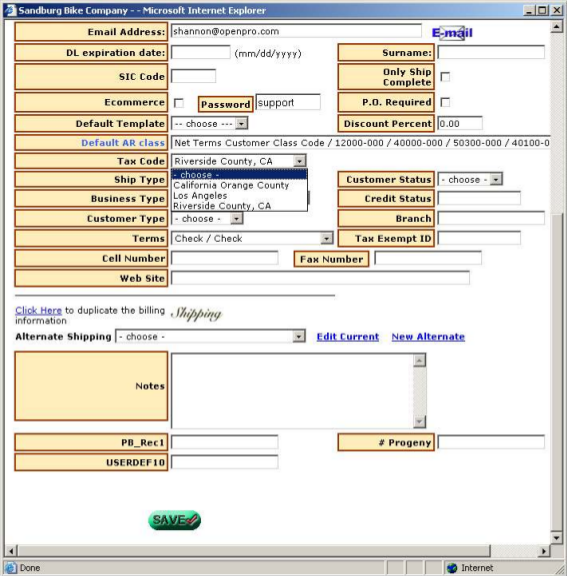Screen dimensions: 567x576
Task: Click the DL expiration date field
Action: click(201, 53)
